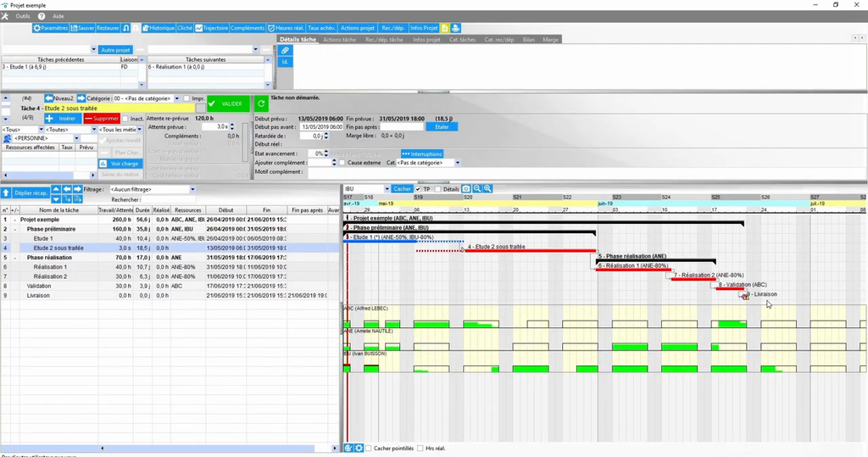This screenshot has height=457, width=868.
Task: Click the yellow document icon in toolbar
Action: (444, 28)
